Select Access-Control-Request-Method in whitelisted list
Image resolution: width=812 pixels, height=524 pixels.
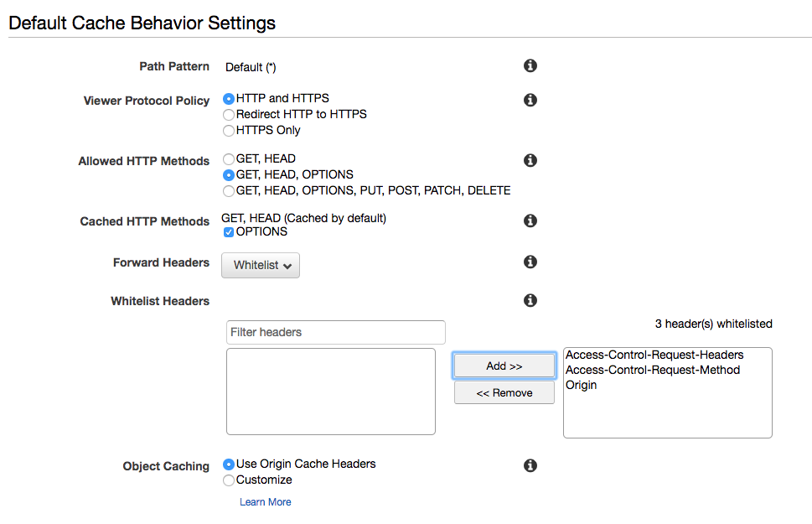click(x=653, y=370)
